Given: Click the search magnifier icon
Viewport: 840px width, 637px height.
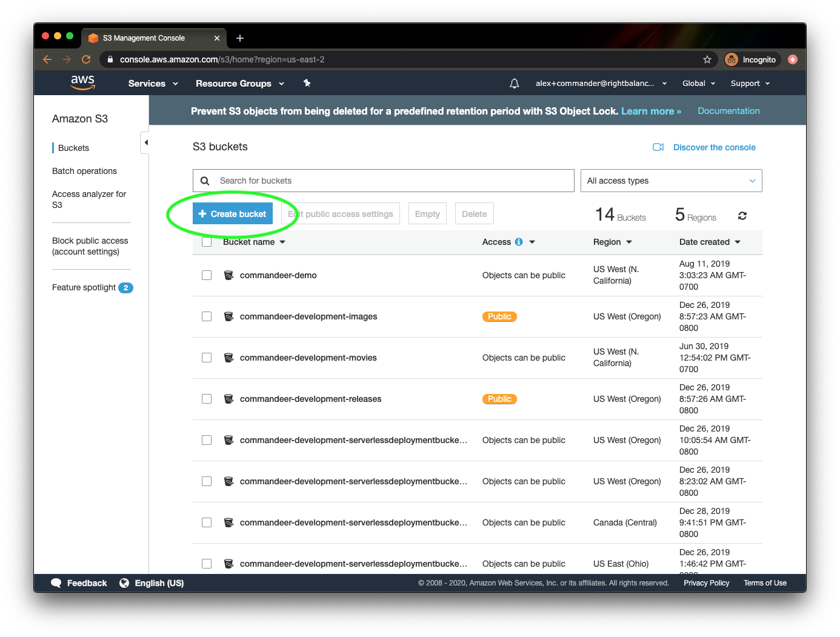Looking at the screenshot, I should pyautogui.click(x=205, y=181).
